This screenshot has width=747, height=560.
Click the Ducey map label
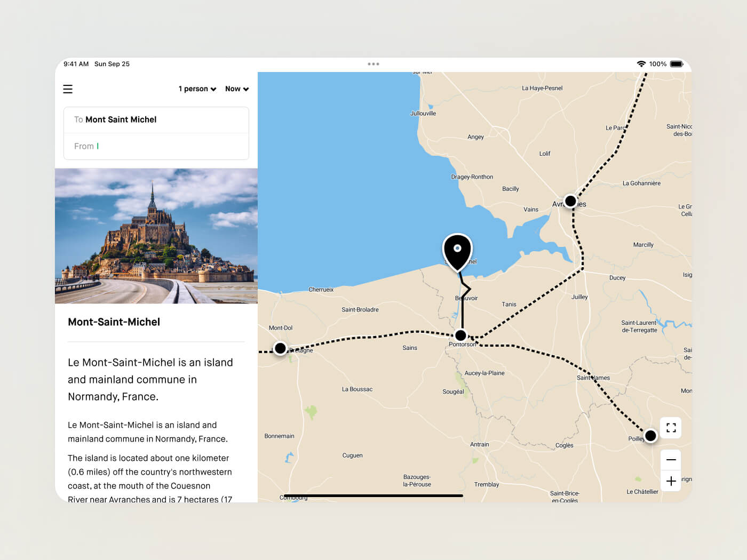coord(617,278)
